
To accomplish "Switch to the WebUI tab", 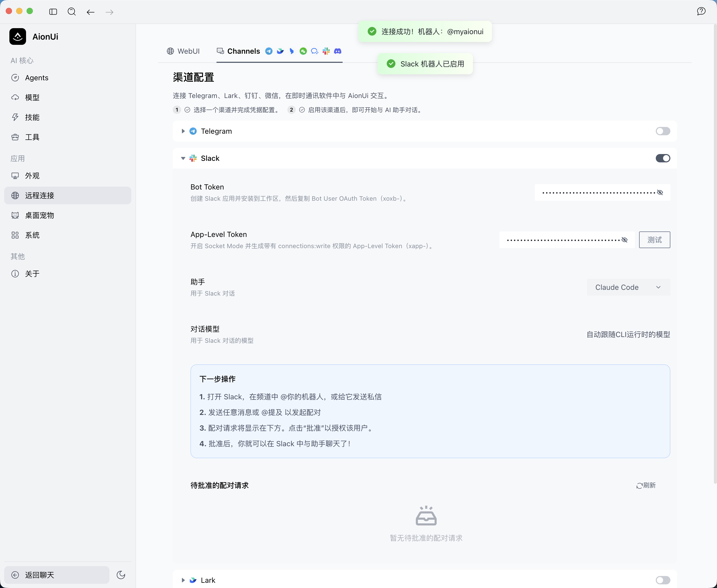I will coord(183,51).
